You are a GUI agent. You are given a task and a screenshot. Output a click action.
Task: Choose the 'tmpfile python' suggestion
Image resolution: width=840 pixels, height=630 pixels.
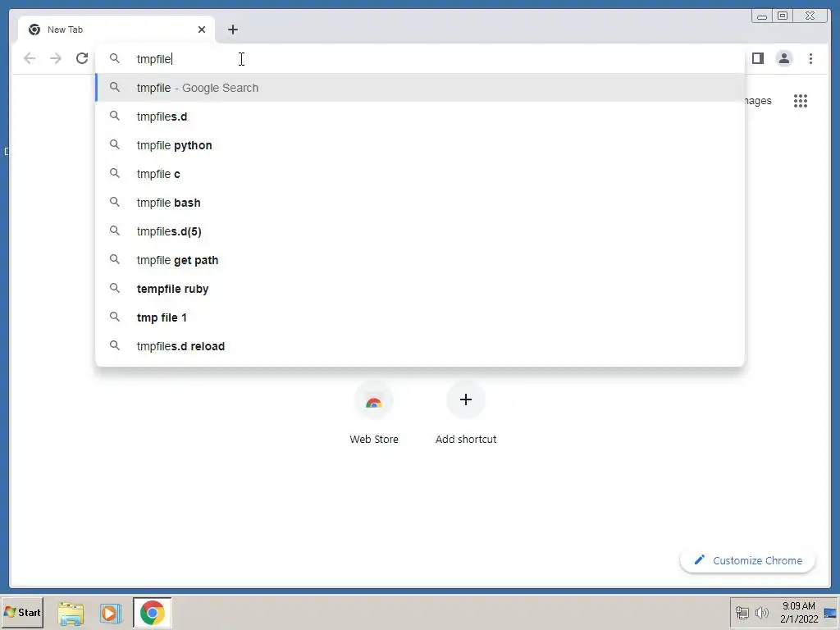[420, 145]
